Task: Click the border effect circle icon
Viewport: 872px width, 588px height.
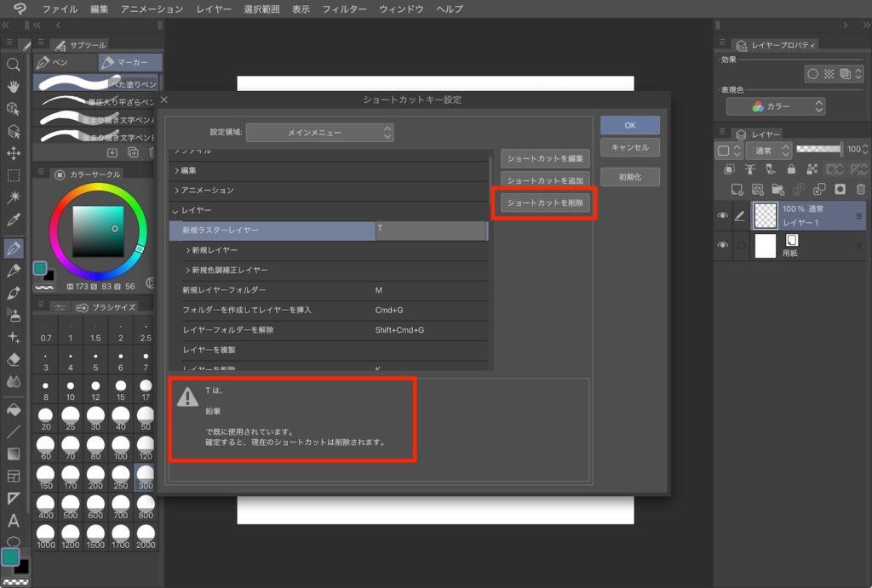Action: pos(812,74)
